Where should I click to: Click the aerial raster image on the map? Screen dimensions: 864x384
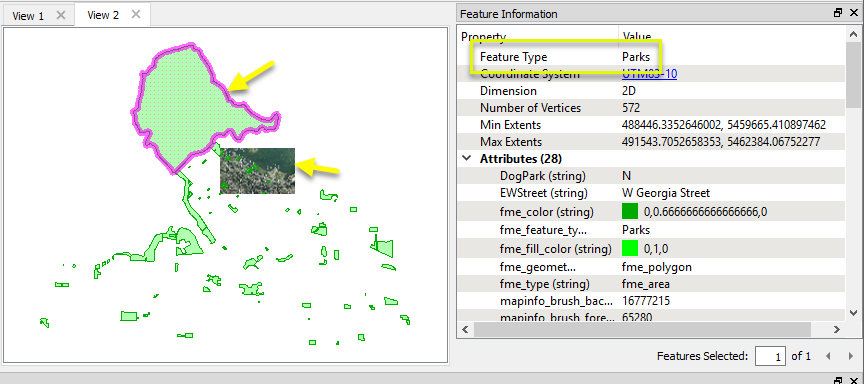coord(257,171)
